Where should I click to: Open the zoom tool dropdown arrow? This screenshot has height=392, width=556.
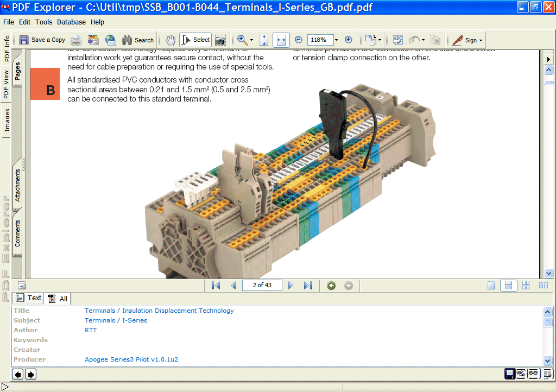(251, 41)
